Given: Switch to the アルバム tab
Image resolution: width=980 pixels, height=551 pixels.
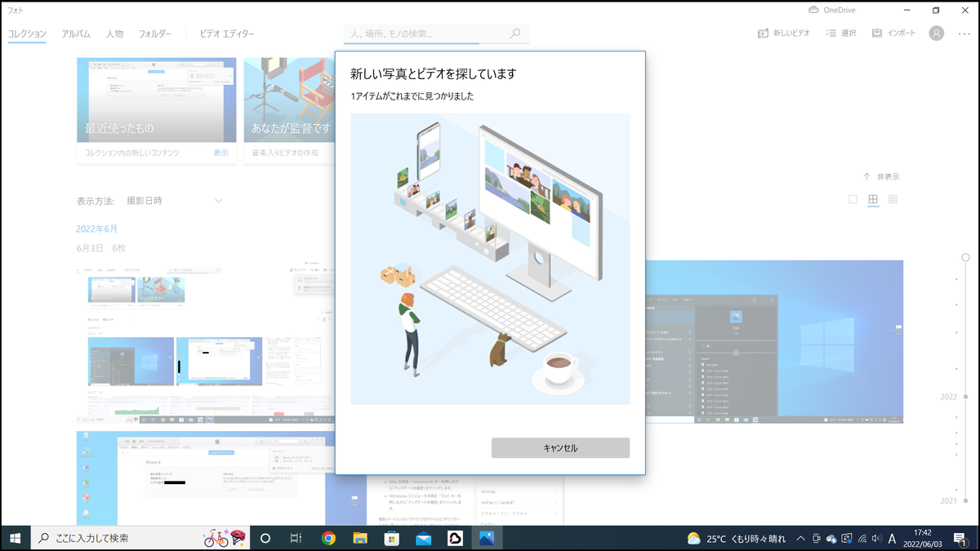Looking at the screenshot, I should click(x=76, y=33).
